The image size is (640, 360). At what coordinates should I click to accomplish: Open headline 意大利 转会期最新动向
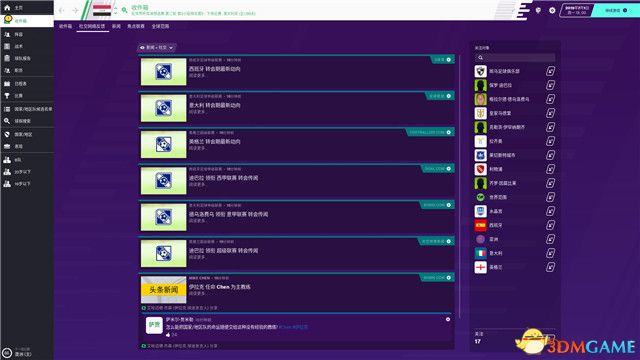(x=215, y=105)
